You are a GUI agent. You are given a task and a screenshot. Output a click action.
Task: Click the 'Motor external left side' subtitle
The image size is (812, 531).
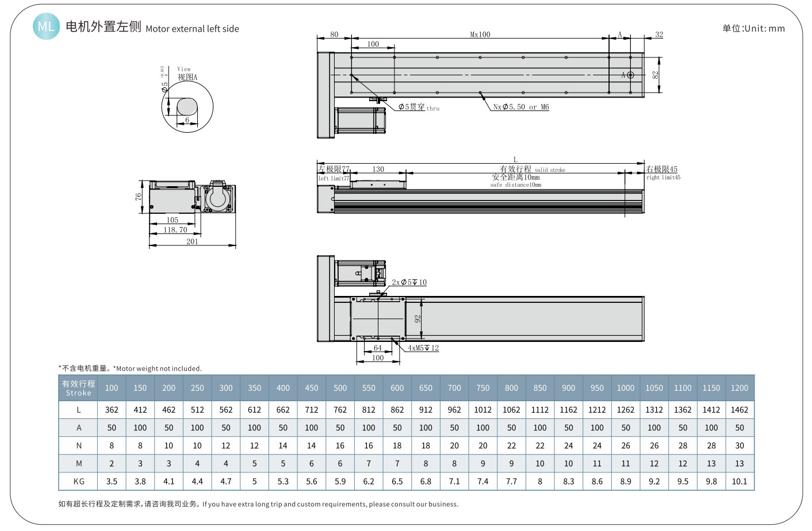(192, 29)
